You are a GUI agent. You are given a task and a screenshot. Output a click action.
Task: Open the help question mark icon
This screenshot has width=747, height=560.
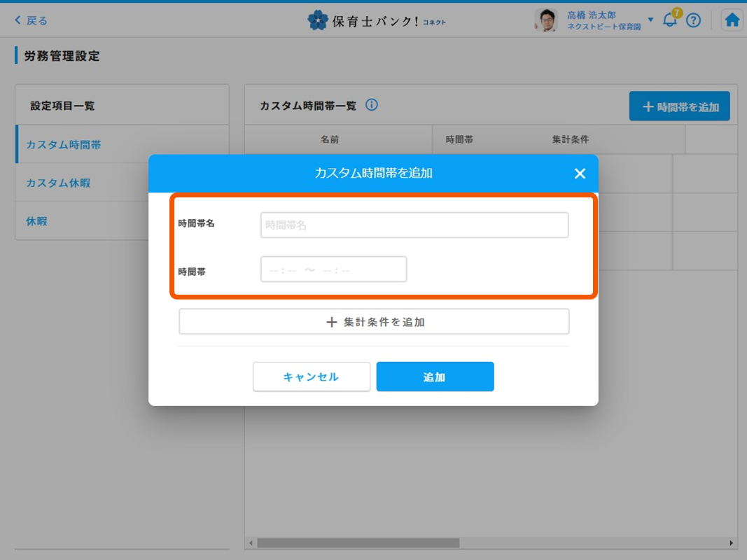coord(693,20)
